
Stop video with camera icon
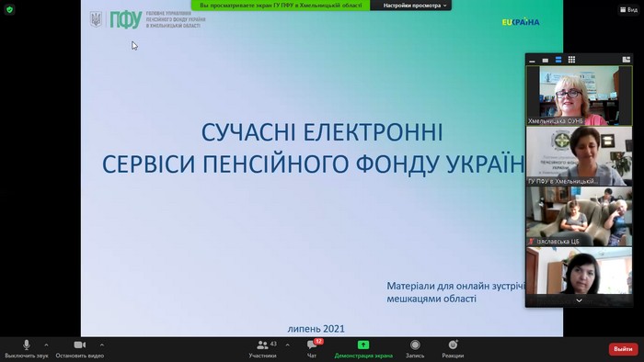[80, 349]
